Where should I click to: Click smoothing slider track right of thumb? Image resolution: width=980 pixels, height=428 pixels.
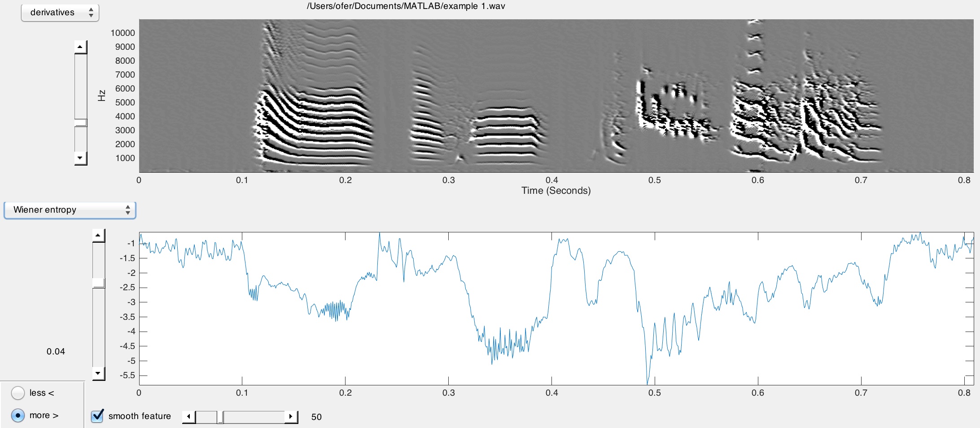click(254, 417)
